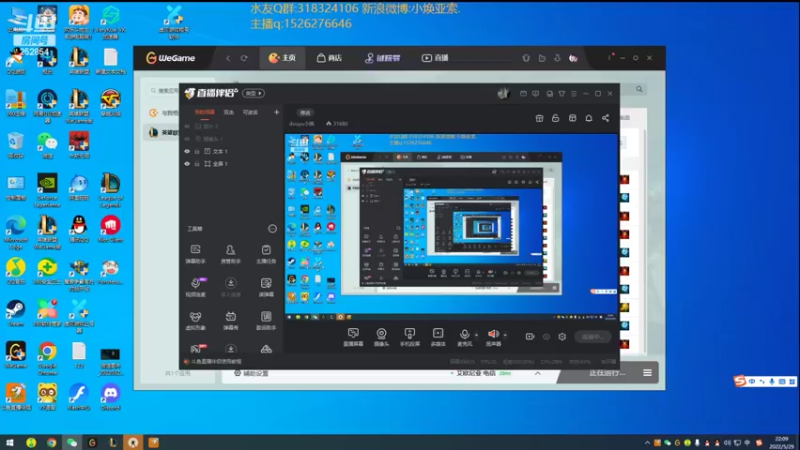
Task: Show hidden system tray icons
Action: (647, 443)
